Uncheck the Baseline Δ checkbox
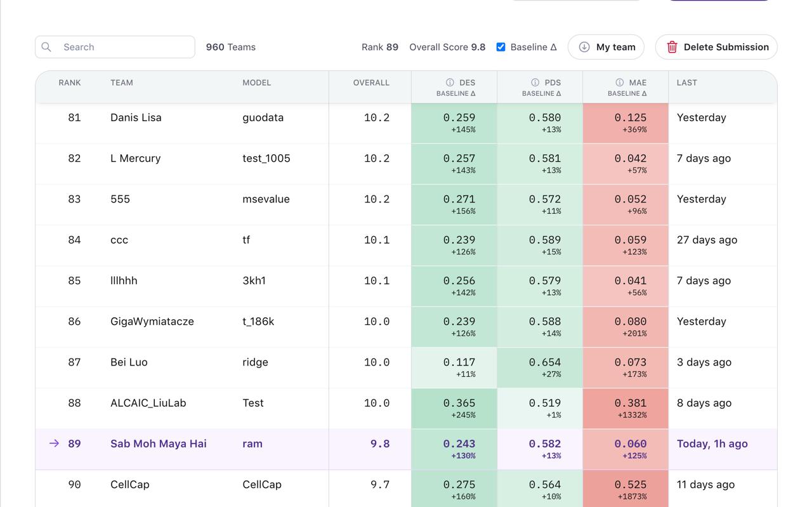 (x=501, y=46)
